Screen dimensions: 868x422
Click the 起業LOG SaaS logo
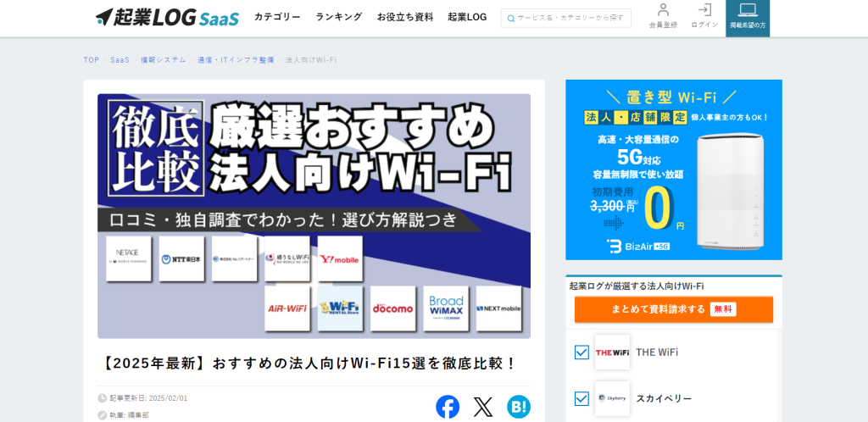coord(167,18)
